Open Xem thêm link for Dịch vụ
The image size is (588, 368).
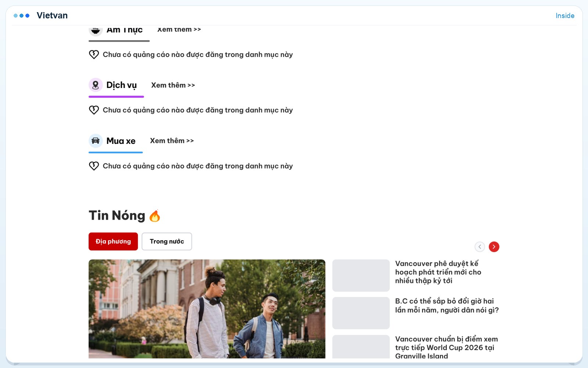tap(173, 85)
